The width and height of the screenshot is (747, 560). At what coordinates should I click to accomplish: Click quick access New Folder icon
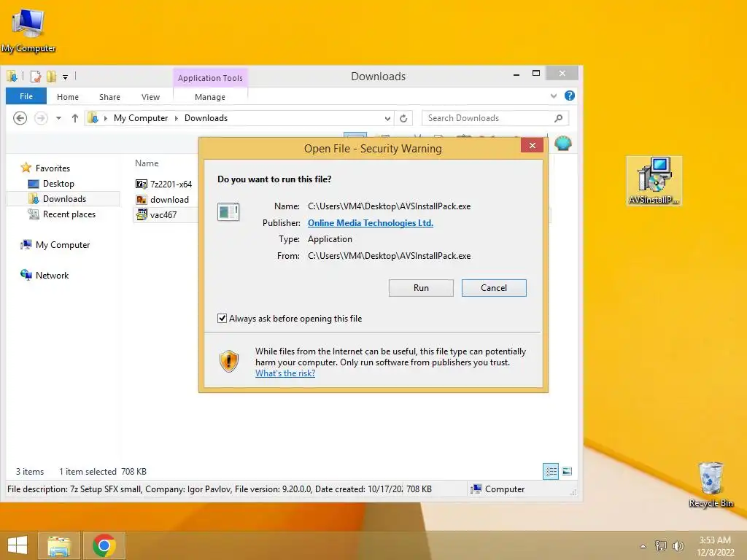(x=51, y=76)
